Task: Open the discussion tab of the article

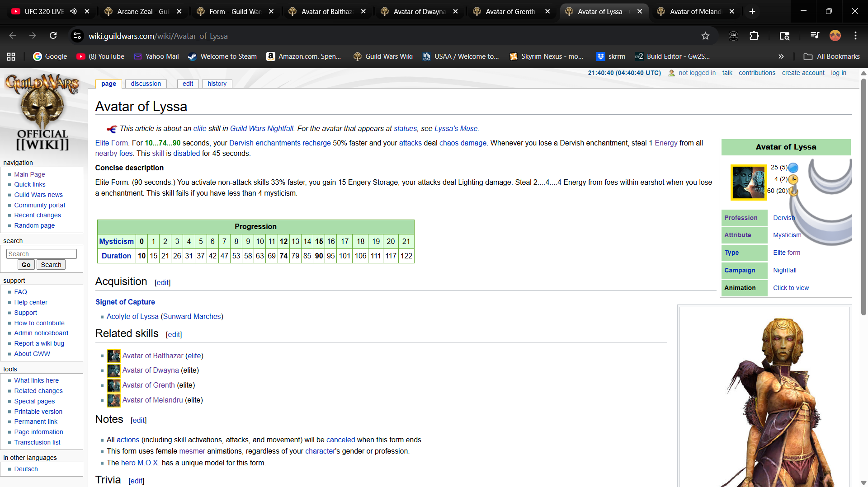Action: click(146, 84)
